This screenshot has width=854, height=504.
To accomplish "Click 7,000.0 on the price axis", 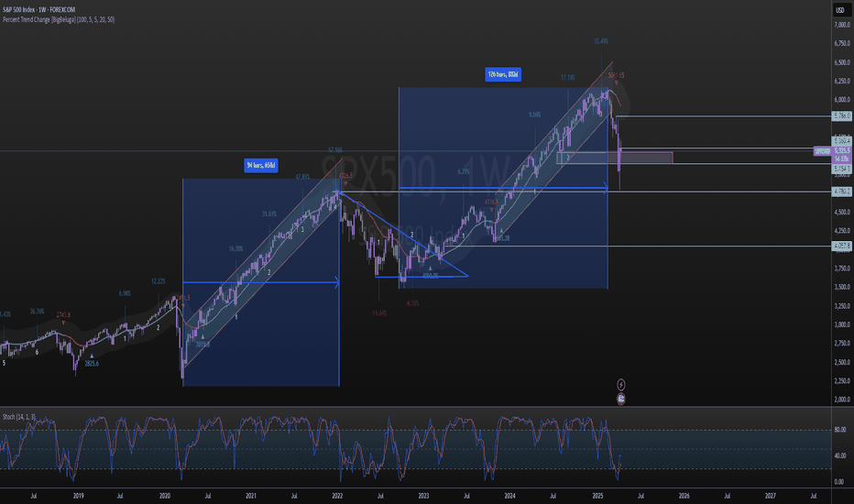I will coord(842,25).
